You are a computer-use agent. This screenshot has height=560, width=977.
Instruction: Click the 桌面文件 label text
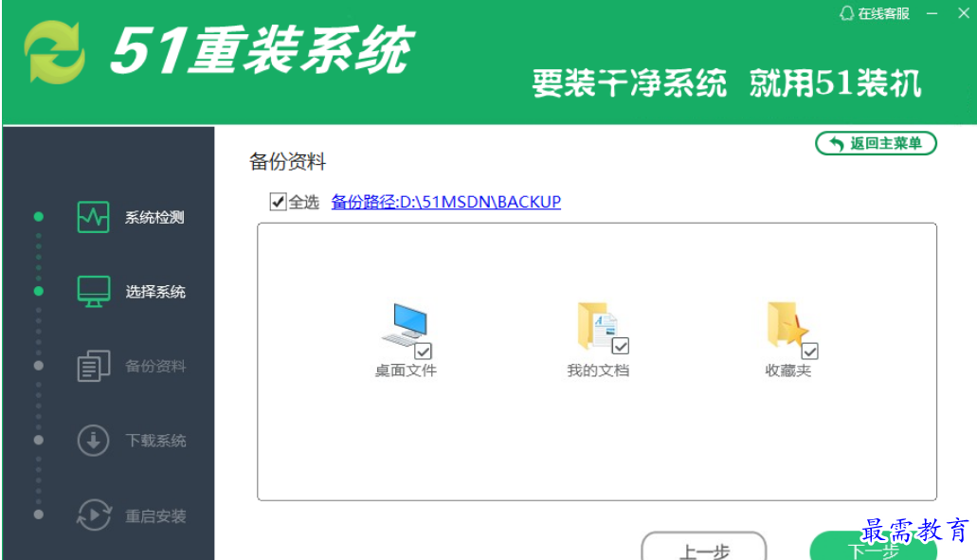(406, 370)
